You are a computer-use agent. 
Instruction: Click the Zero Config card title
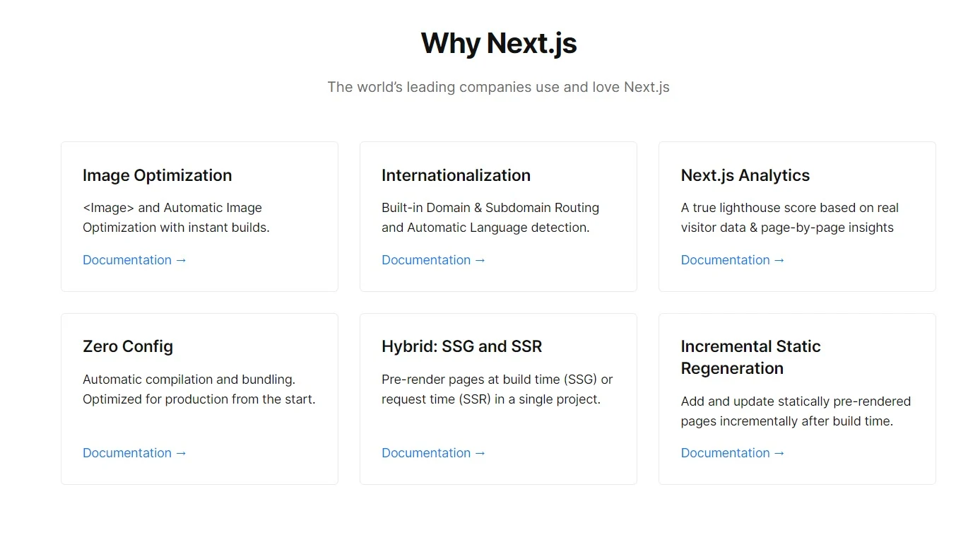point(128,346)
